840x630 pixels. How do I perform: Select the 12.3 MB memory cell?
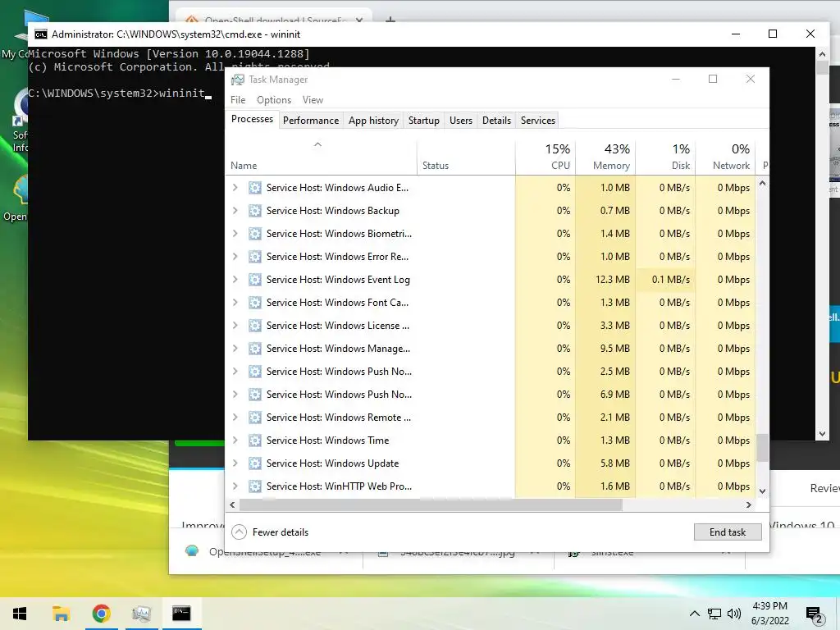pyautogui.click(x=605, y=279)
